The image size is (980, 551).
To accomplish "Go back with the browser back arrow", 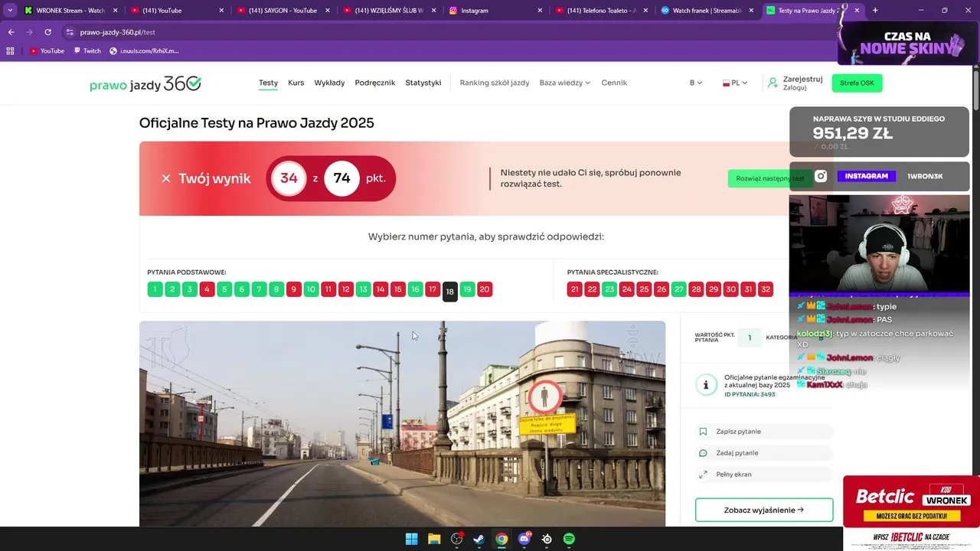I will click(x=11, y=32).
